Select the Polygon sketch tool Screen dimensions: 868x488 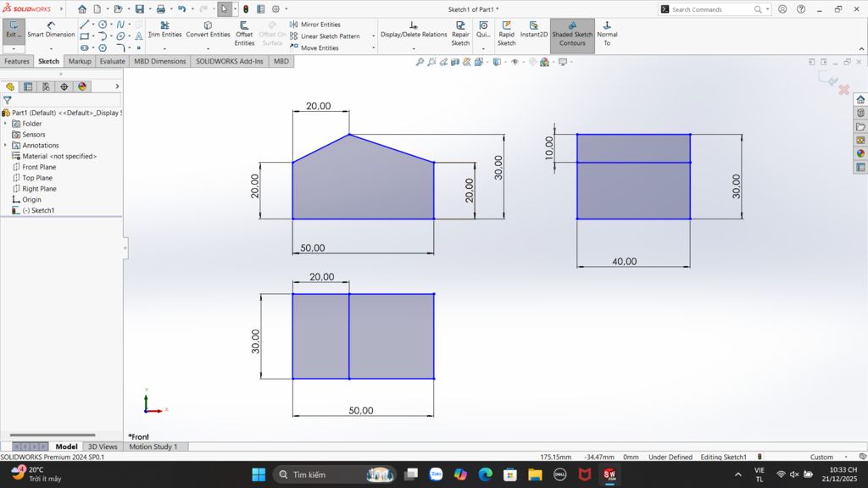(103, 48)
